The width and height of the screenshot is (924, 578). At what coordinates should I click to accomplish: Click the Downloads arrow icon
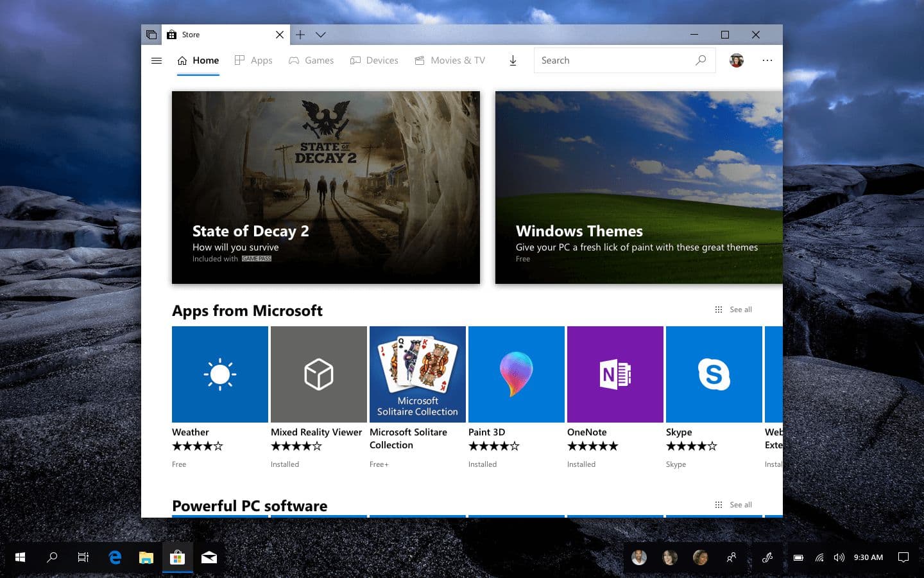pyautogui.click(x=513, y=60)
